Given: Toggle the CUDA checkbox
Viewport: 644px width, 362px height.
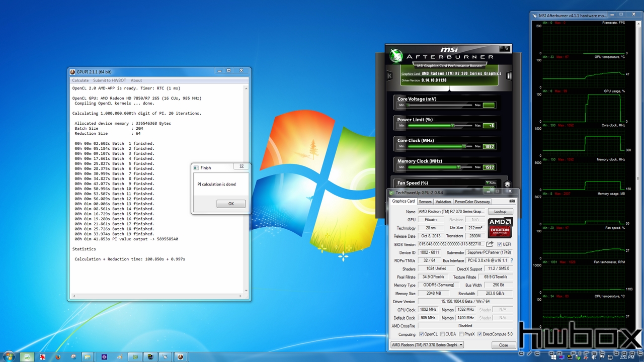Looking at the screenshot, I should pyautogui.click(x=442, y=334).
